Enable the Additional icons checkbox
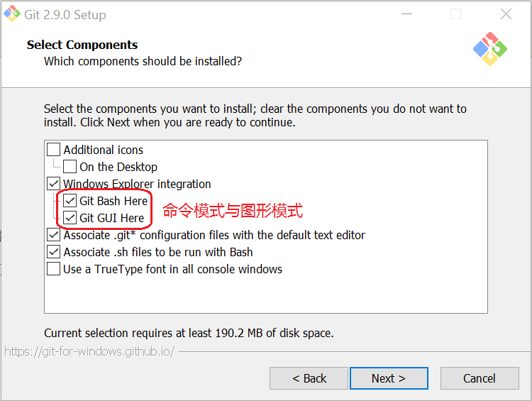Image resolution: width=532 pixels, height=401 pixels. (x=54, y=150)
